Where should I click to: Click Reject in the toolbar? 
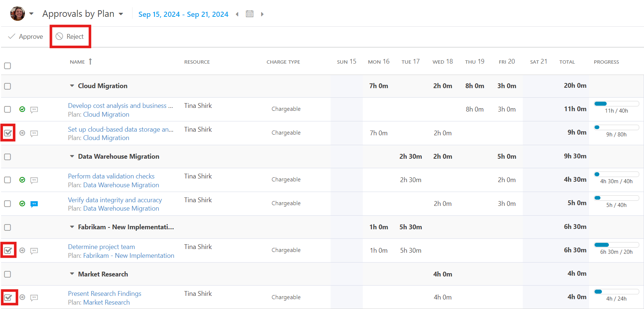tap(70, 37)
